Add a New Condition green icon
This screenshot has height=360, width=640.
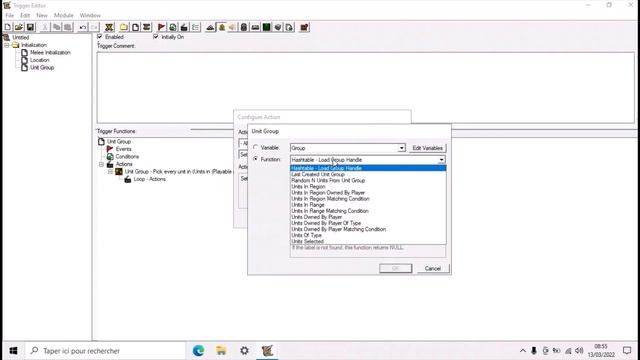tap(173, 27)
